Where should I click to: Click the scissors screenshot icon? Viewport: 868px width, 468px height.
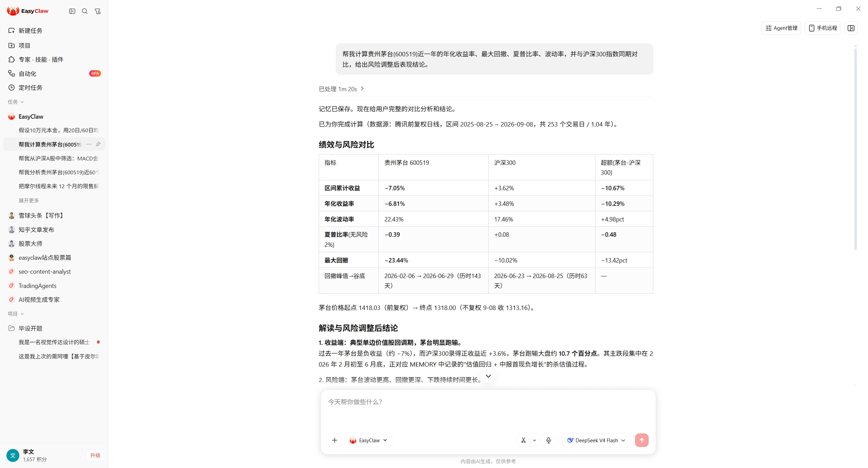pyautogui.click(x=524, y=440)
